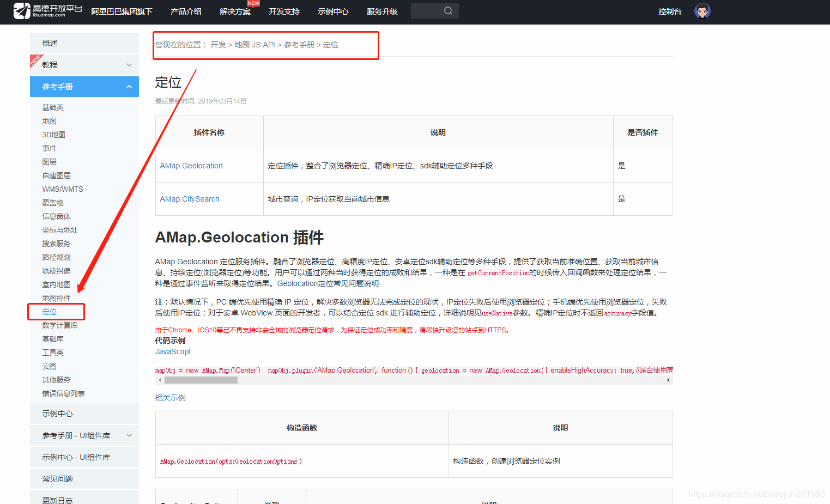Click 参考手册 in breadcrumb
Viewport: 830px width, 504px height.
tap(299, 45)
